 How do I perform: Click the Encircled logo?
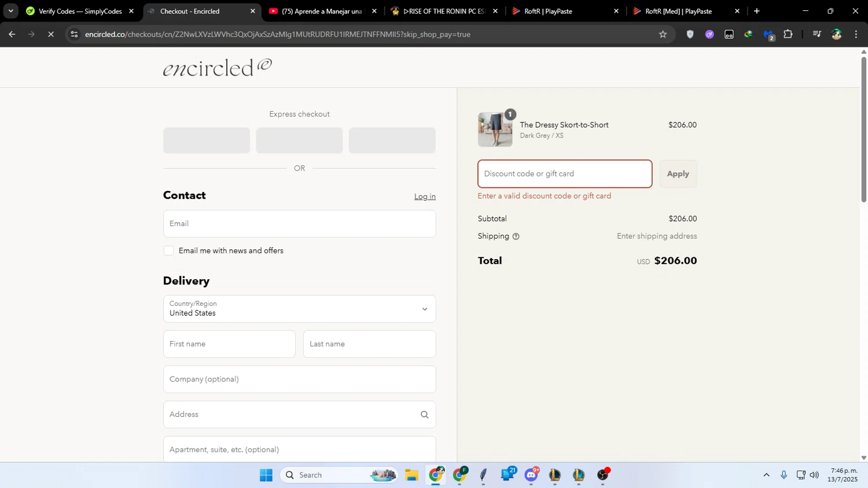218,67
